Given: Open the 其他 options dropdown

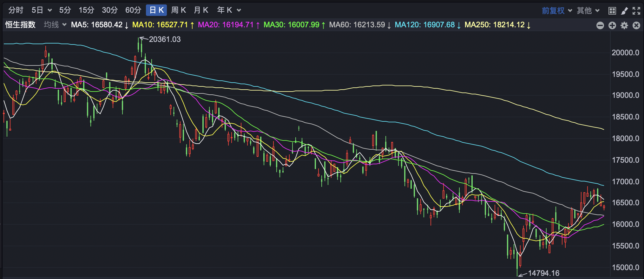Looking at the screenshot, I should point(588,11).
